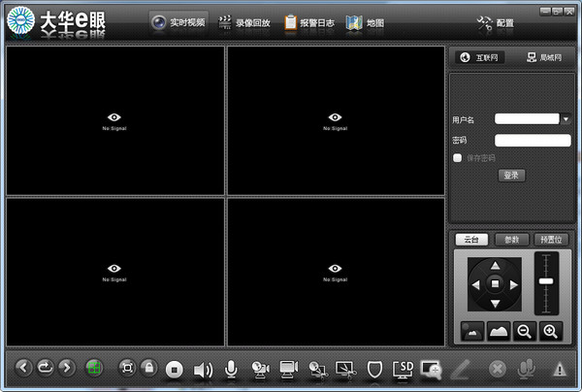
Task: Click the padlock icon in bottom toolbar
Action: pos(148,368)
